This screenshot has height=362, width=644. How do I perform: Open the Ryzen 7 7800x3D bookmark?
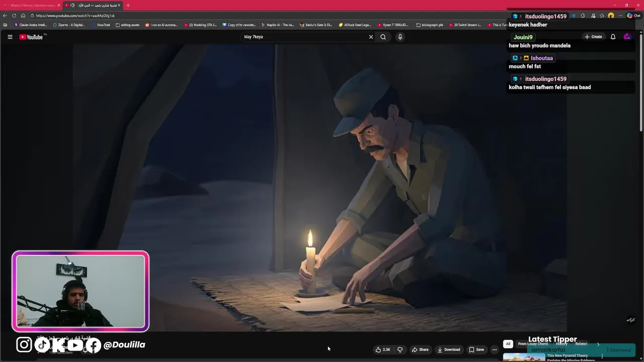pyautogui.click(x=393, y=25)
